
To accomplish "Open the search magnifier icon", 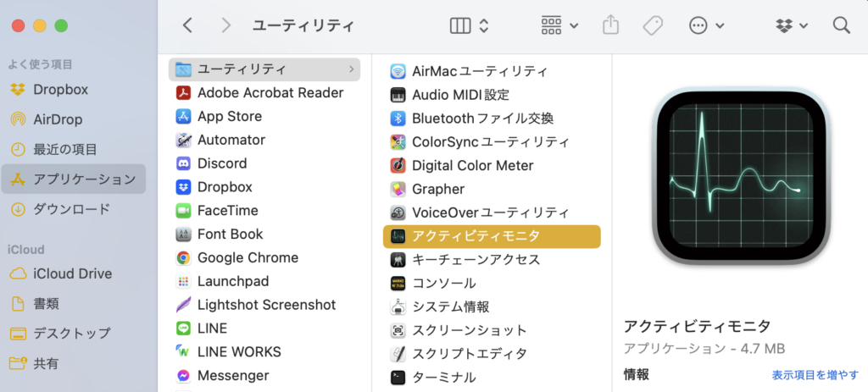I will [x=841, y=25].
